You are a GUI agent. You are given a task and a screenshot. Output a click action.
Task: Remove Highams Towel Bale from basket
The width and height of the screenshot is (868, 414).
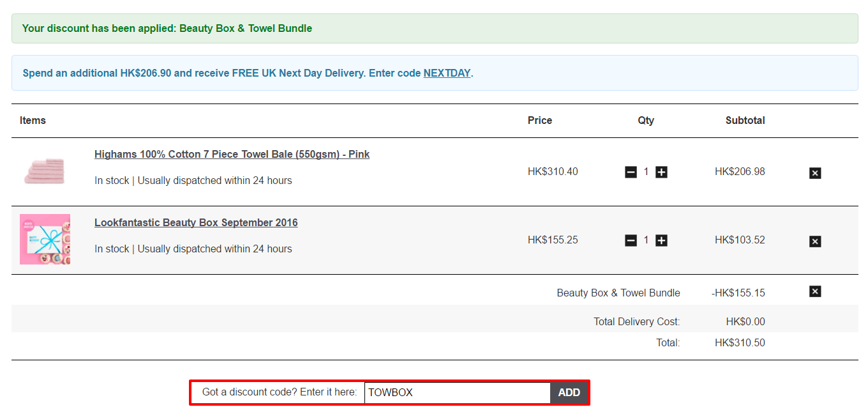[815, 172]
